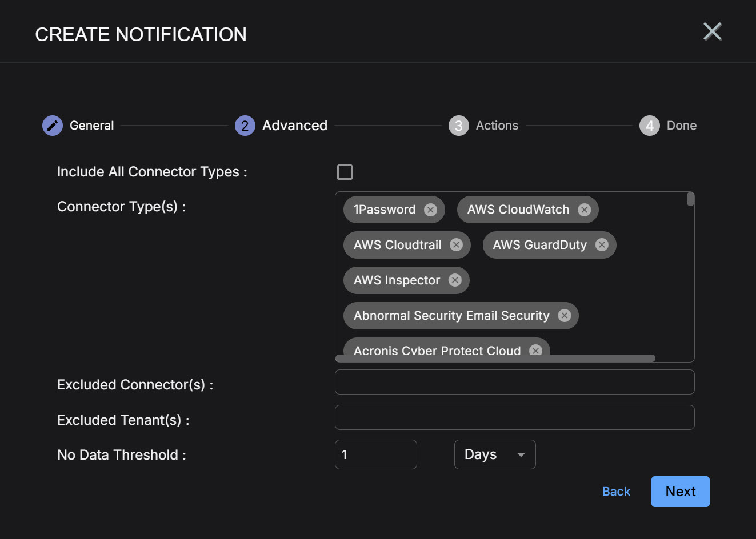The width and height of the screenshot is (756, 539).
Task: Click the connector list vertical scrollbar
Action: coord(690,199)
